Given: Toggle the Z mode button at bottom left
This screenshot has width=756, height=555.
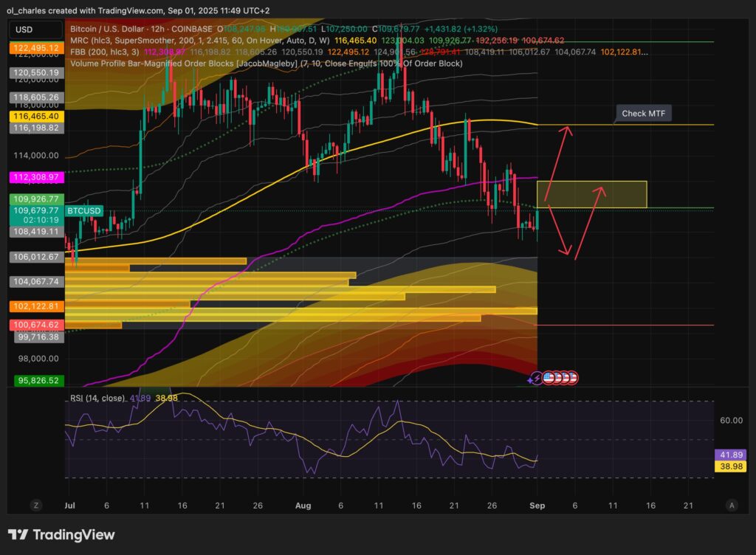Looking at the screenshot, I should (35, 506).
